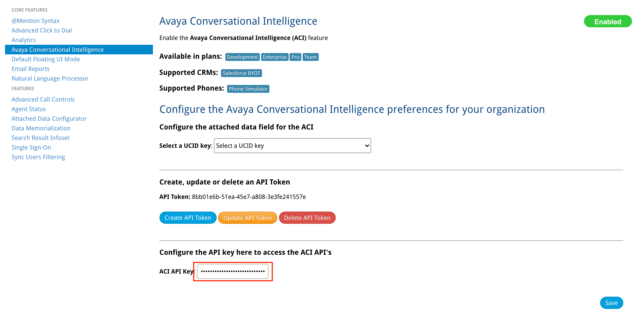The image size is (644, 317).
Task: Click the FEATURES section label
Action: click(23, 88)
